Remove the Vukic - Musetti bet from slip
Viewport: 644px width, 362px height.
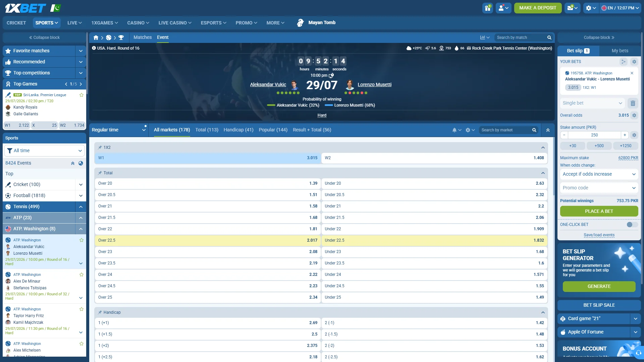click(632, 73)
